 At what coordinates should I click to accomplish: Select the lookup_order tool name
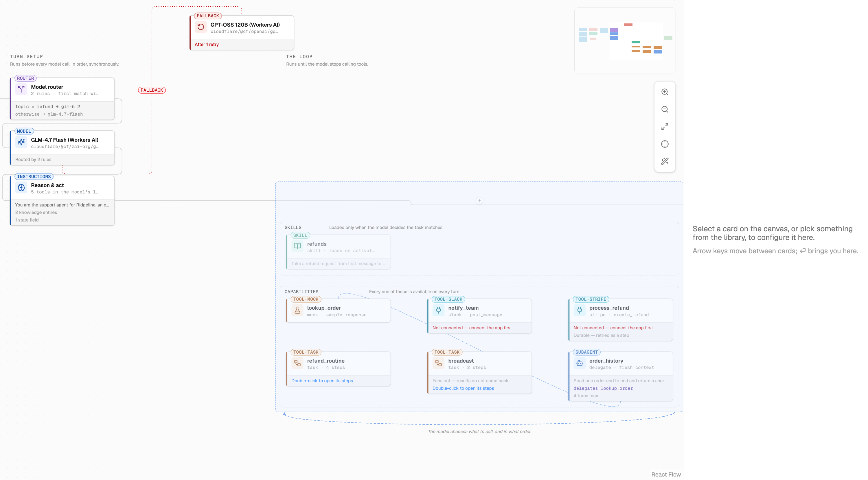[x=324, y=308]
